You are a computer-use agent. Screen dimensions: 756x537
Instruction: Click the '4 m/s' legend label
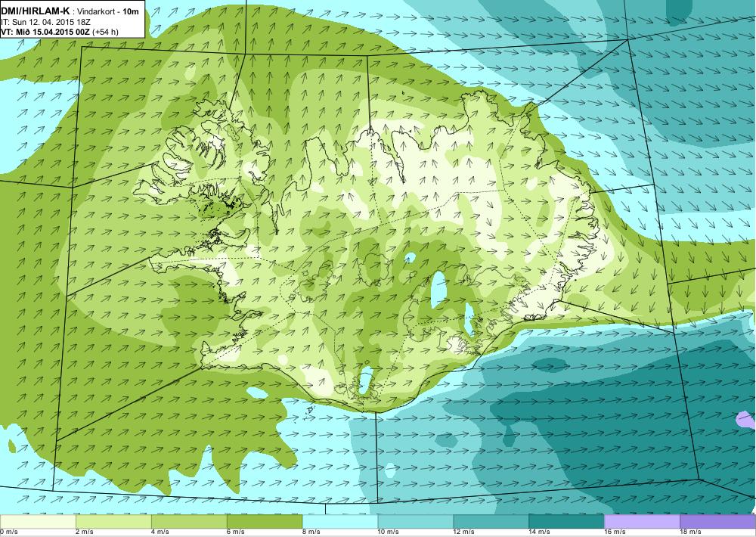160,532
